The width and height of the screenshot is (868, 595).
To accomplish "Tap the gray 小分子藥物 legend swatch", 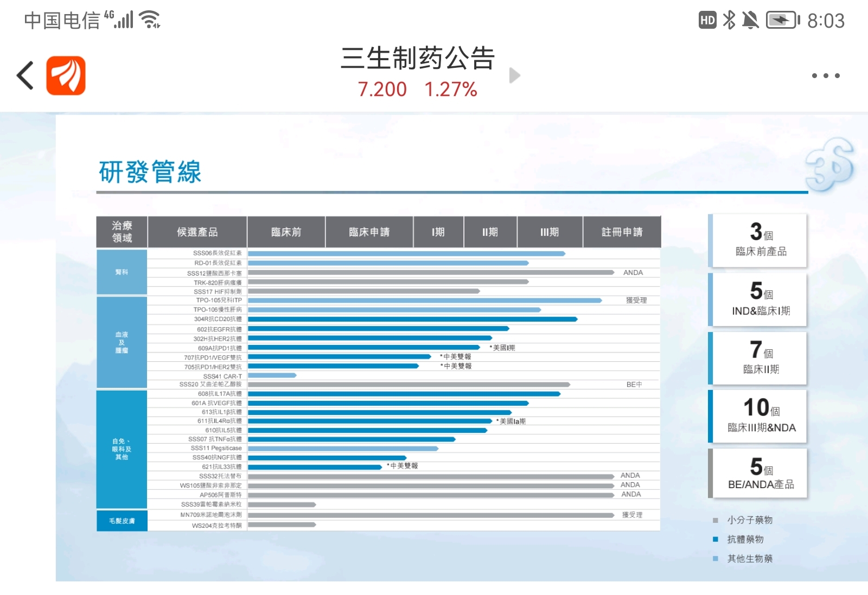I will coord(716,520).
